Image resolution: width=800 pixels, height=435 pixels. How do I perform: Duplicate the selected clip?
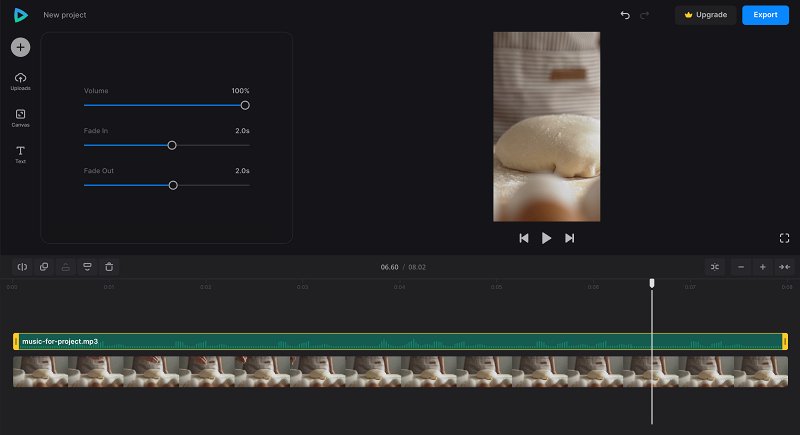click(x=44, y=267)
